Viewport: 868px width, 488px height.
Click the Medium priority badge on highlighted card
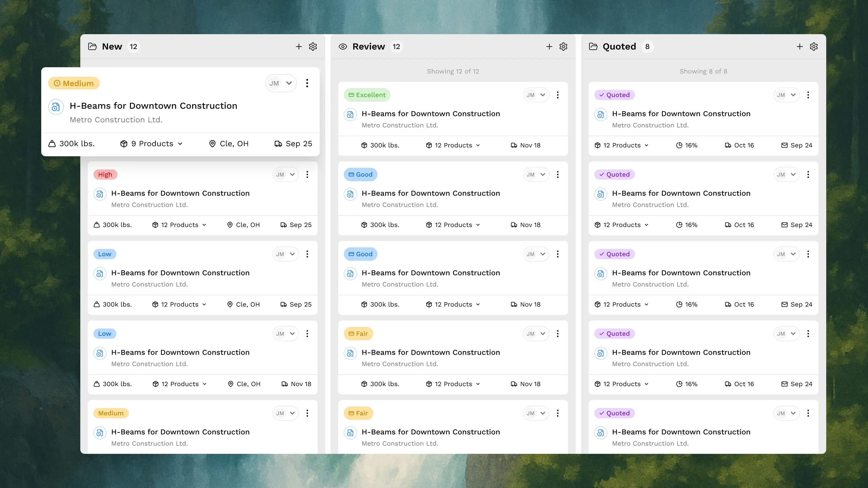74,83
